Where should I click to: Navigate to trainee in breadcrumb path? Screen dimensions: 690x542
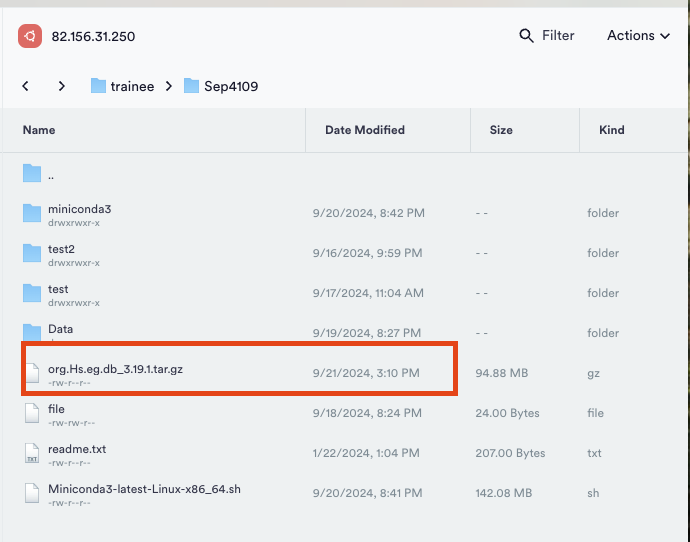132,86
